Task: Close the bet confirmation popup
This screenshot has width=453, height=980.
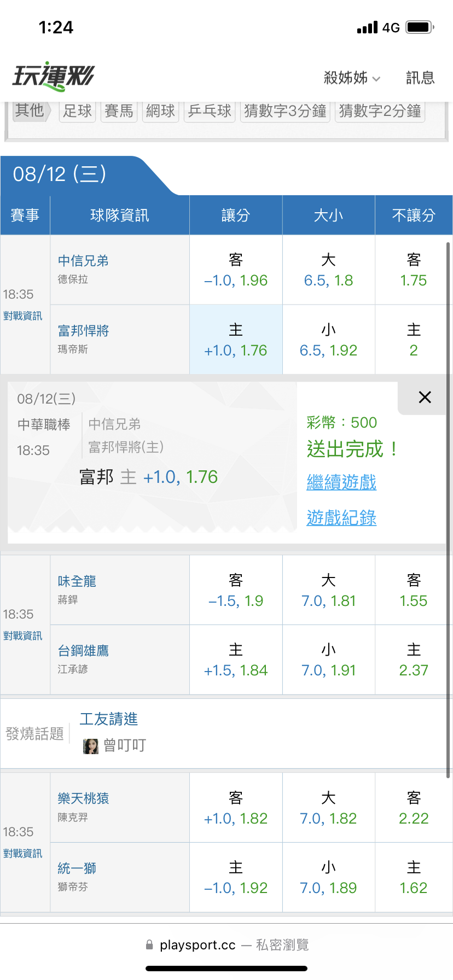Action: point(425,398)
